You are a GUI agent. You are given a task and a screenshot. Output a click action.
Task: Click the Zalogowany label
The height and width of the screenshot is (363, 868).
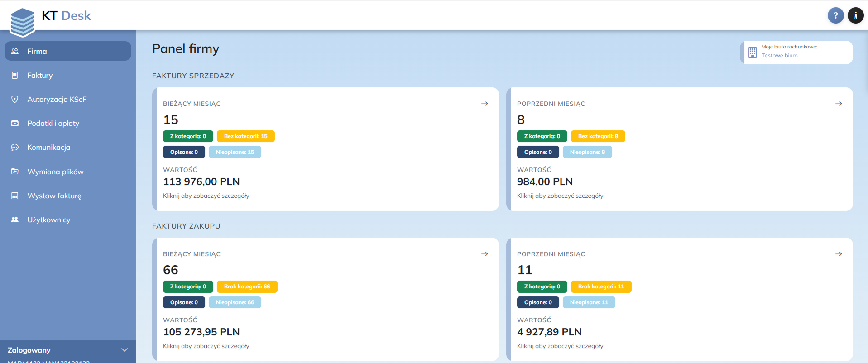click(x=29, y=350)
